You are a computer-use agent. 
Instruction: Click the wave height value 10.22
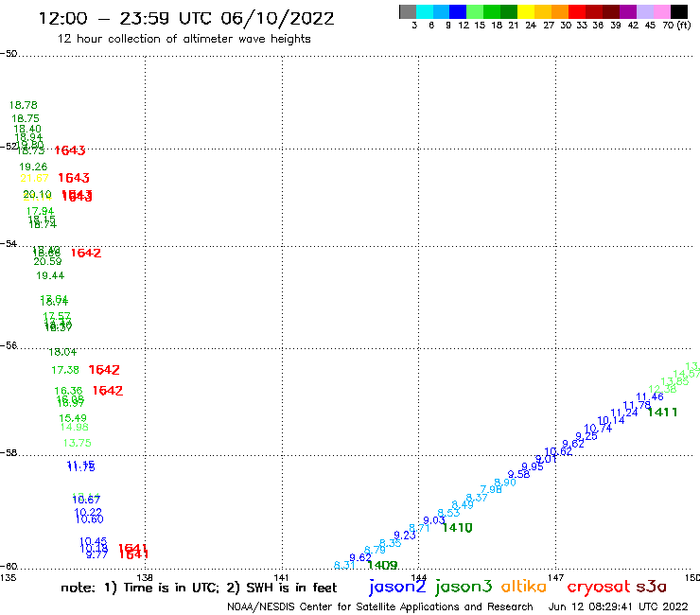(88, 512)
